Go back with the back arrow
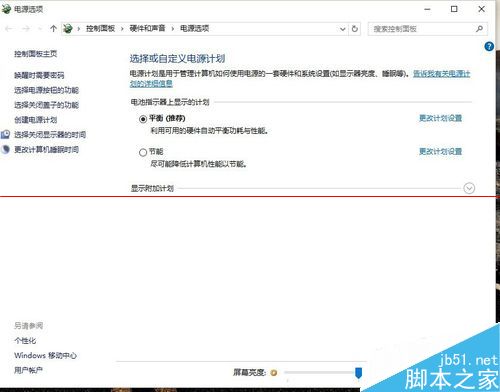The image size is (500, 392). point(9,29)
